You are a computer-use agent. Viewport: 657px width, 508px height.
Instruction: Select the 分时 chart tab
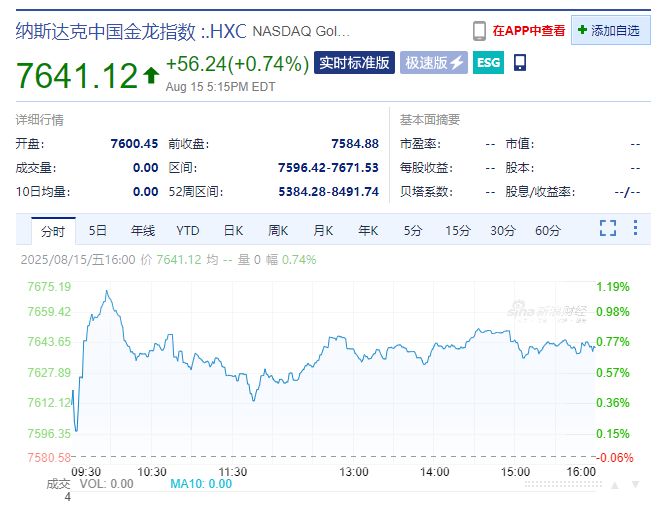point(53,231)
